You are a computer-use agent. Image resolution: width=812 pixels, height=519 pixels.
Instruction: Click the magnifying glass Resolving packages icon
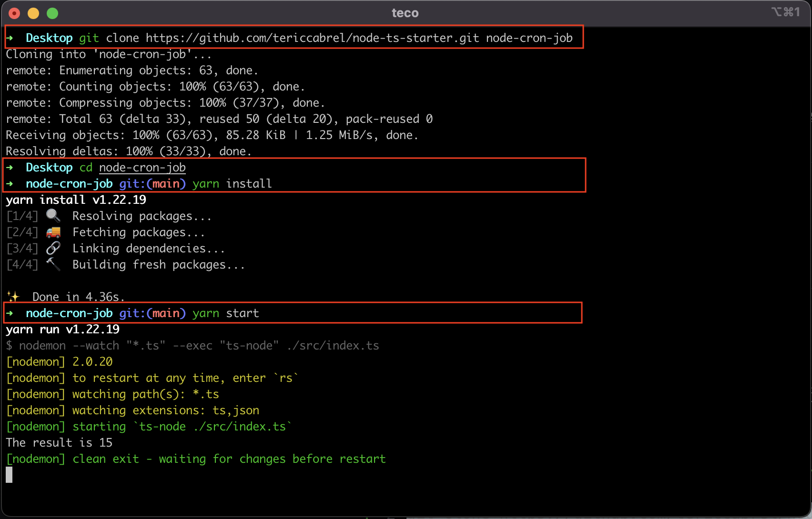53,216
